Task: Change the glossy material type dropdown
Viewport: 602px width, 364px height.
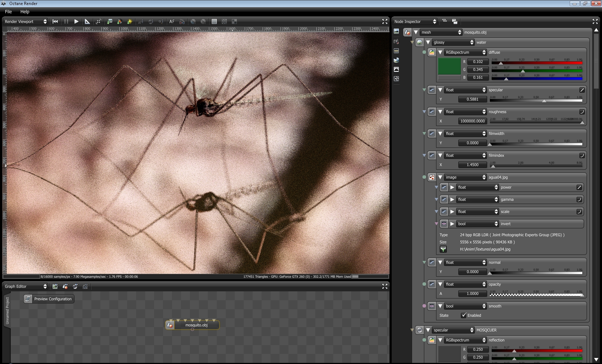Action: (x=453, y=42)
